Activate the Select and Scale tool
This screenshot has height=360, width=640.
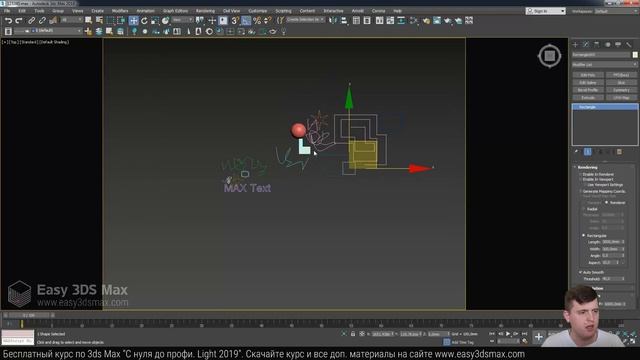click(x=155, y=20)
